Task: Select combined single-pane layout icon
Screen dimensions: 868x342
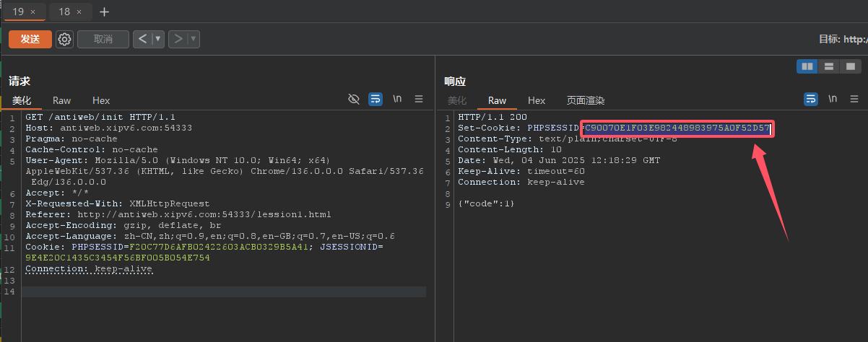Action: click(851, 66)
